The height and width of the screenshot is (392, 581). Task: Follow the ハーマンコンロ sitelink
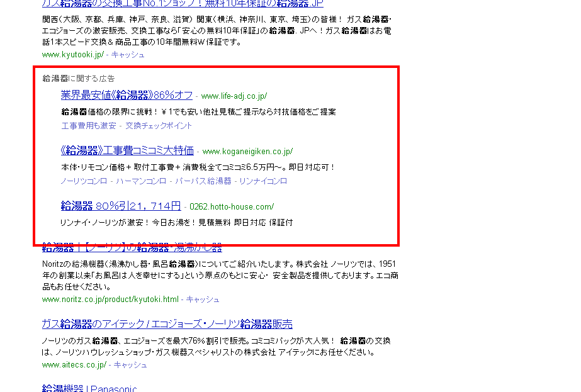[x=141, y=181]
